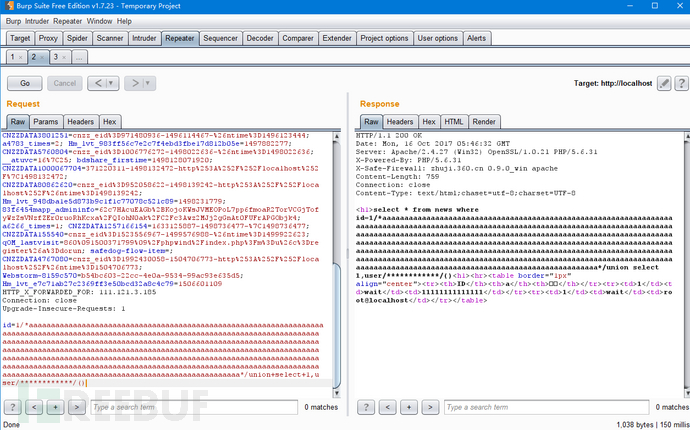This screenshot has width=690, height=430.
Task: Open the User options tab
Action: tap(438, 38)
